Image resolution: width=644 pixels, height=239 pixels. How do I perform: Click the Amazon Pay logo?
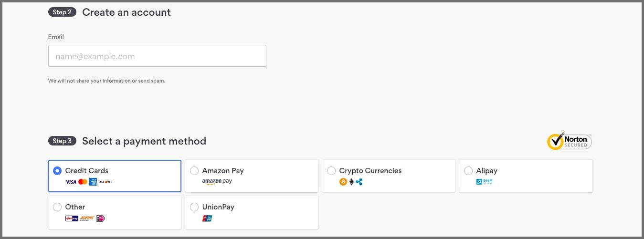tap(217, 181)
